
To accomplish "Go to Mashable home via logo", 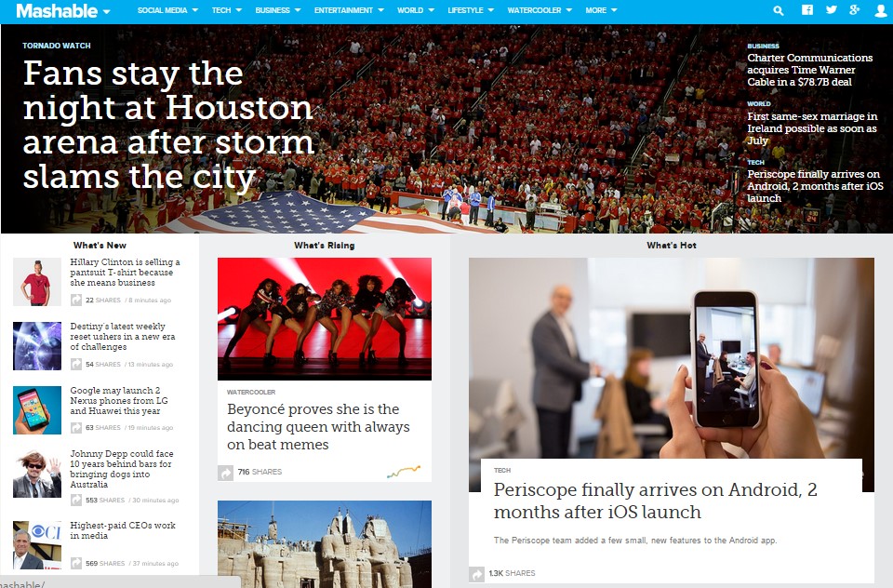I will point(57,10).
